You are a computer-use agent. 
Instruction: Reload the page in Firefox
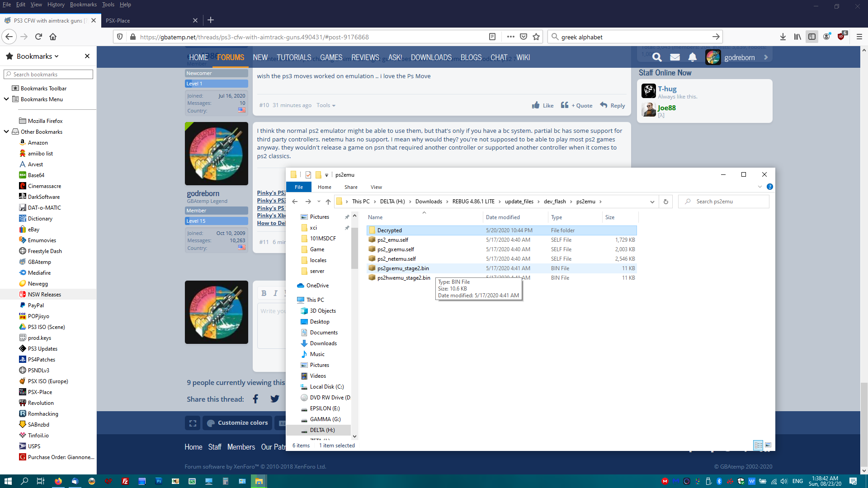pyautogui.click(x=38, y=37)
